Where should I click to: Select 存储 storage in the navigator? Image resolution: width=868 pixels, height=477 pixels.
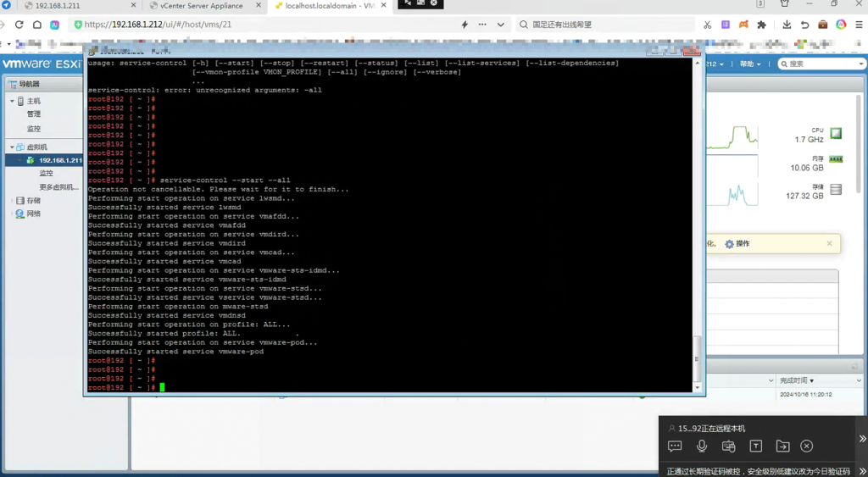tap(33, 200)
